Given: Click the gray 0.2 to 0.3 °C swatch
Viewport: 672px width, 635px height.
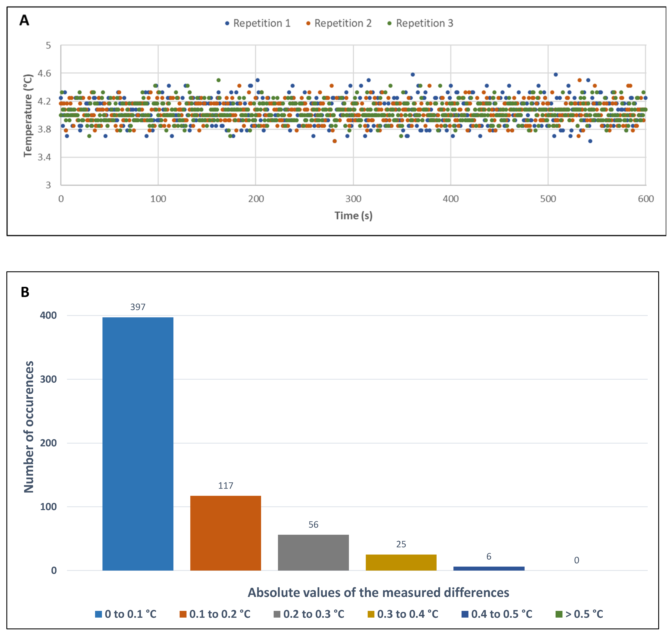Looking at the screenshot, I should pos(277,614).
